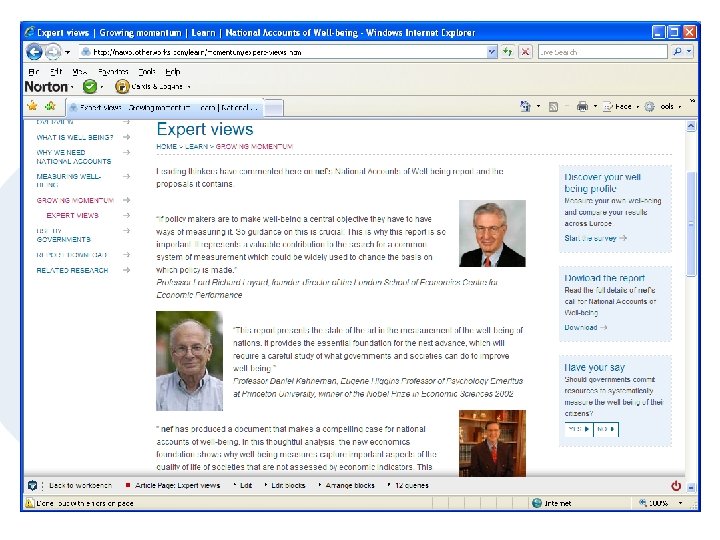Image resolution: width=720 pixels, height=540 pixels.
Task: Click the blank new tab button
Action: [x=274, y=108]
